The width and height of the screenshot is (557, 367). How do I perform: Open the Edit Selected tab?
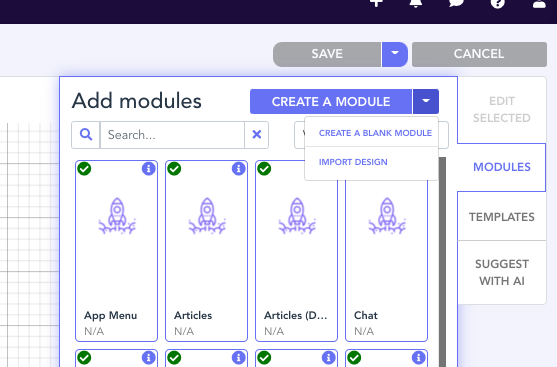502,109
